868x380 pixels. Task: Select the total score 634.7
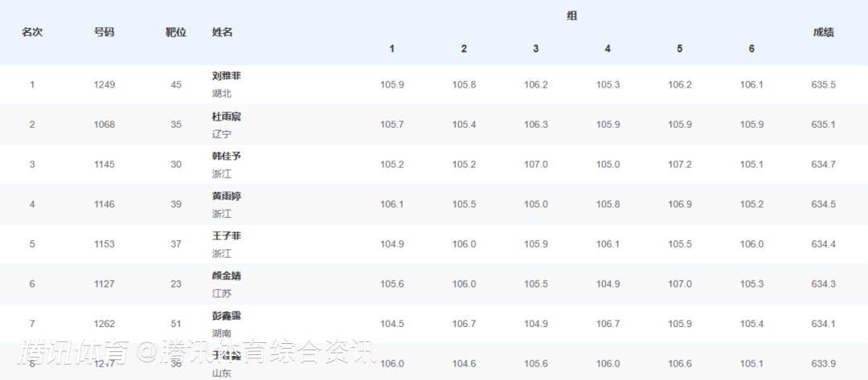point(823,165)
